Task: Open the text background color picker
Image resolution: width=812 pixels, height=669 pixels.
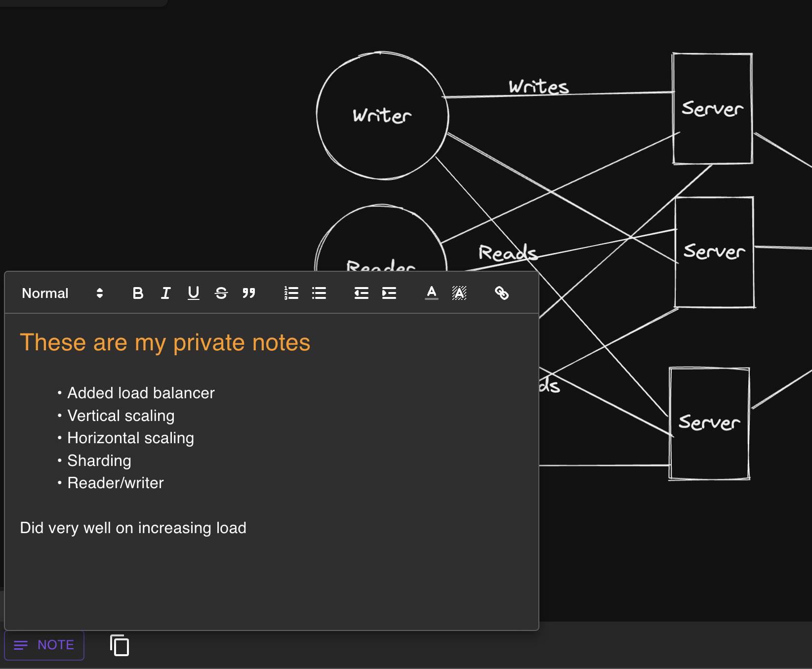Action: [459, 293]
